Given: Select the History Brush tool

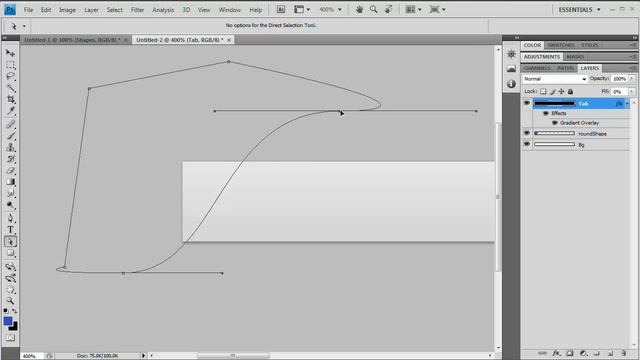Looking at the screenshot, I should pos(10,159).
